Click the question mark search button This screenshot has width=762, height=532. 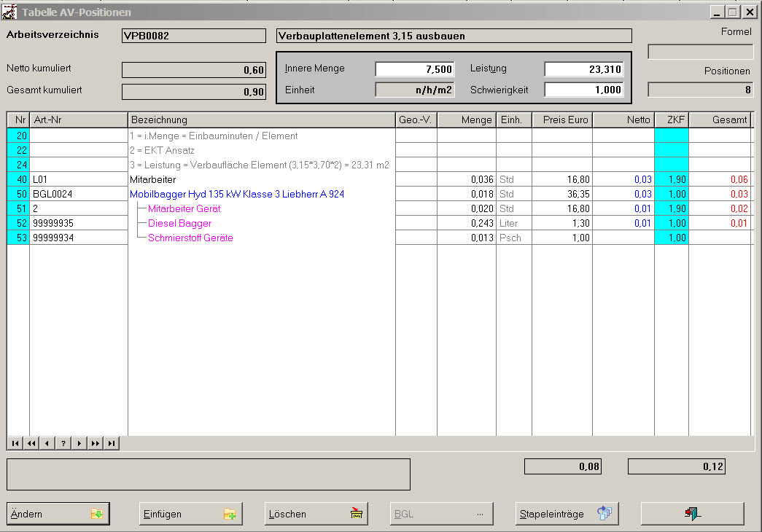[63, 443]
